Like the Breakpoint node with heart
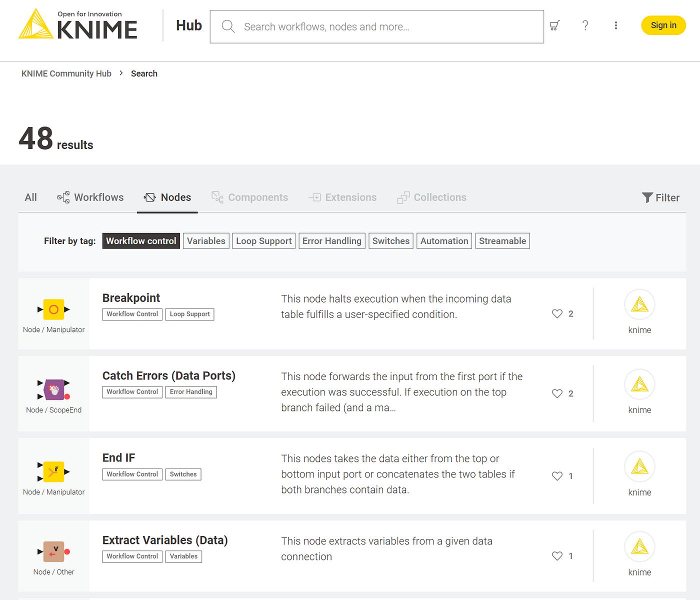This screenshot has height=600, width=700. click(557, 313)
